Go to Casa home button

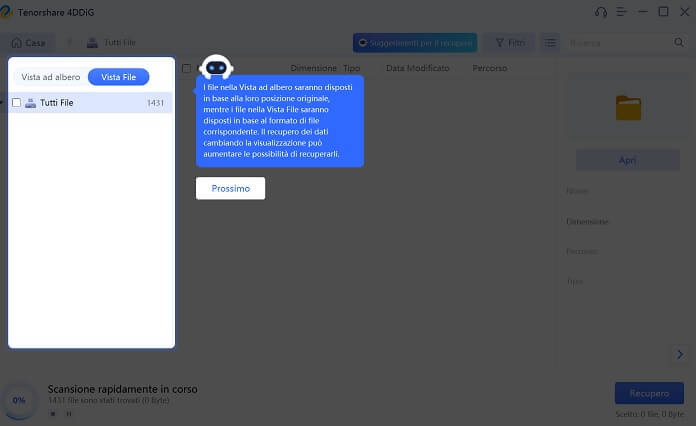(28, 43)
